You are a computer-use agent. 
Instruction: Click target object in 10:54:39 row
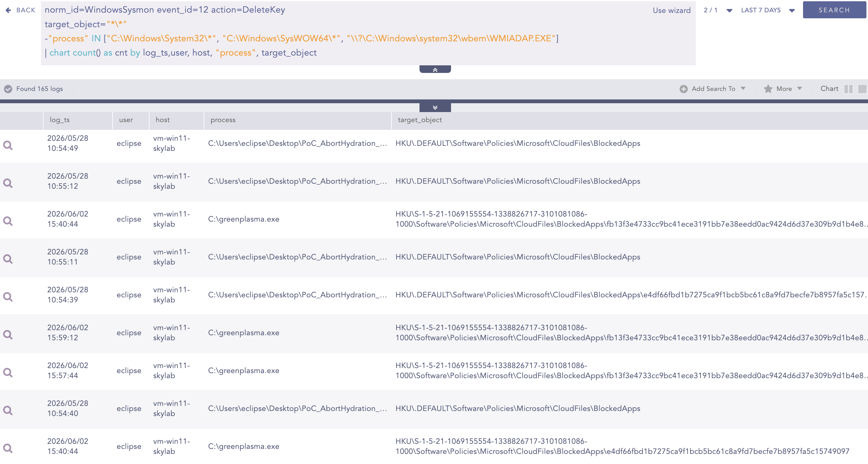tap(631, 295)
